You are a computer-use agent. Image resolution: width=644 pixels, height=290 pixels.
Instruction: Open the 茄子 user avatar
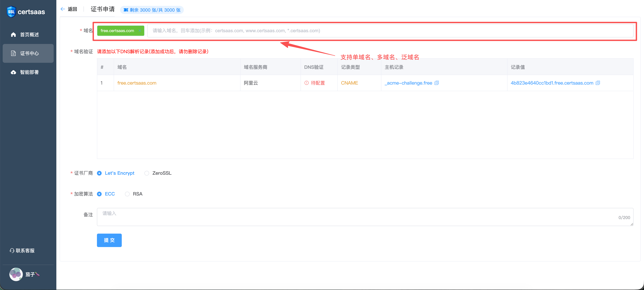(x=16, y=274)
